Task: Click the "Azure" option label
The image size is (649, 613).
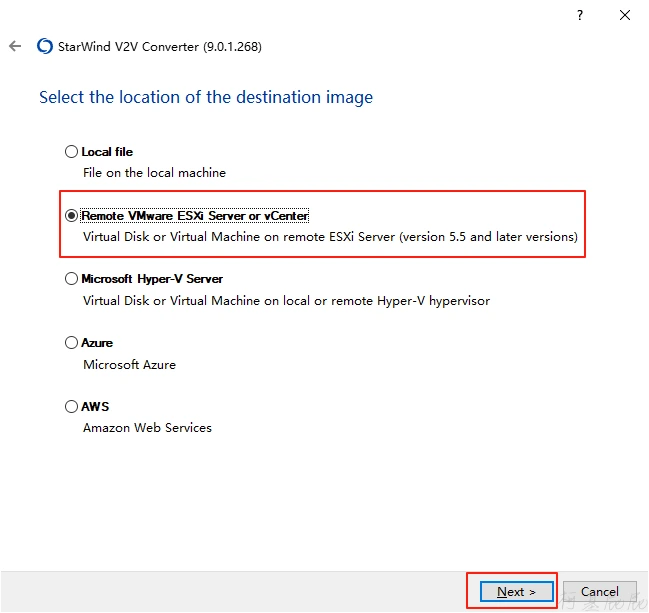Action: (97, 343)
